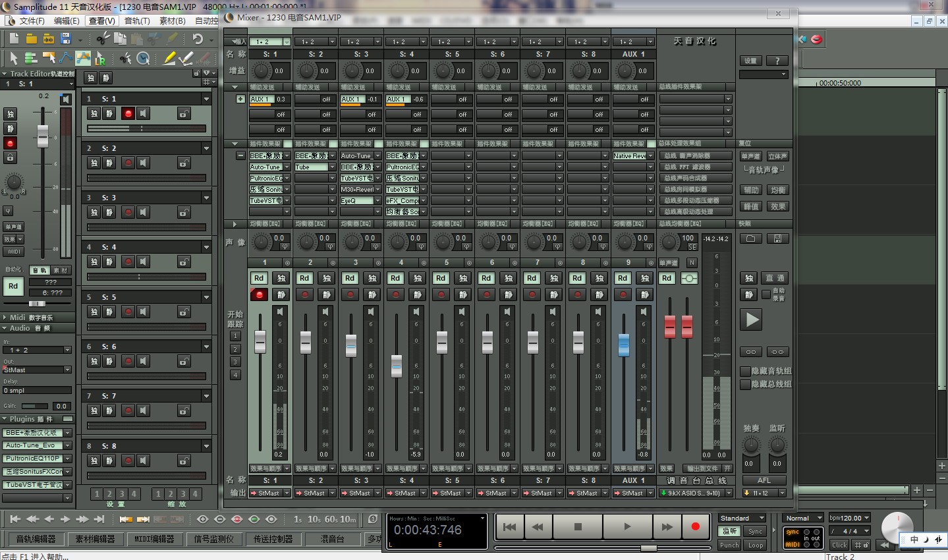Open the Native Reverb plugin dropdown on AUX 1

click(650, 156)
